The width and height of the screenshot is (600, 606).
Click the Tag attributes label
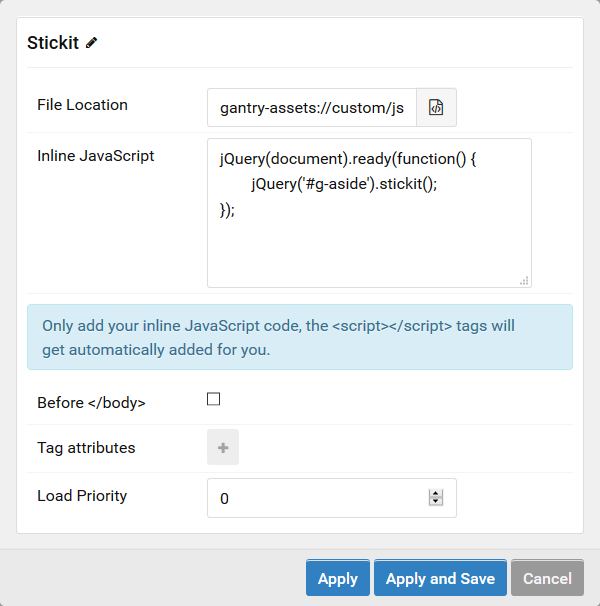tap(86, 448)
